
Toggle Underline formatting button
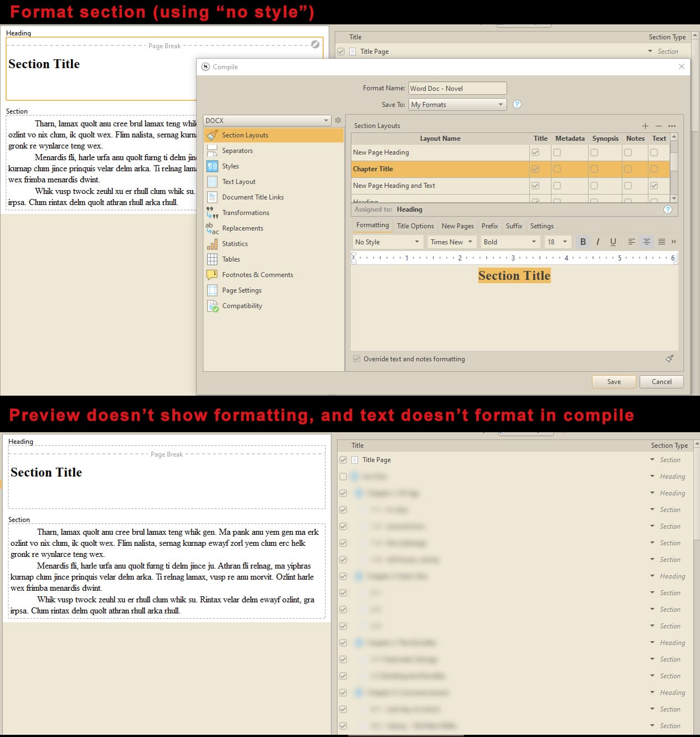pos(613,242)
